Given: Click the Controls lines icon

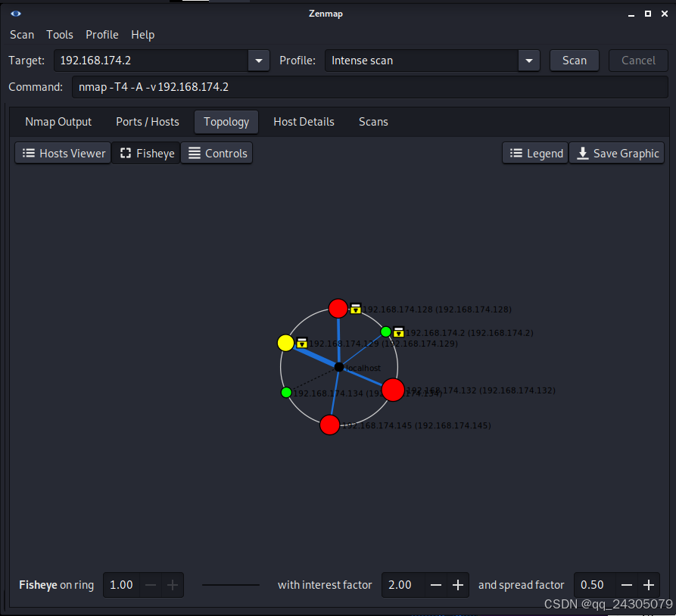Looking at the screenshot, I should [x=195, y=153].
